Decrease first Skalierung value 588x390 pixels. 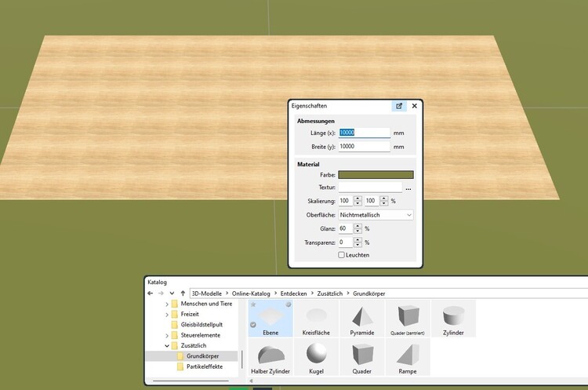[x=358, y=203]
